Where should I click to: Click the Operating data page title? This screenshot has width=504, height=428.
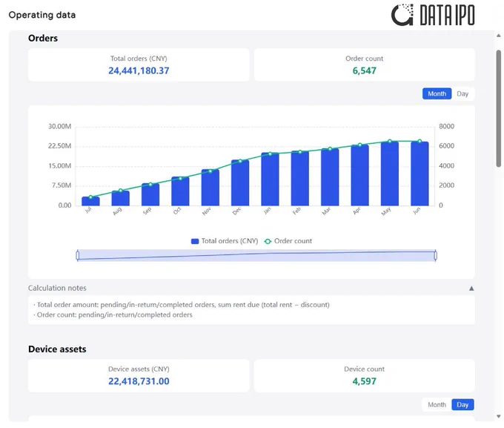coord(42,15)
